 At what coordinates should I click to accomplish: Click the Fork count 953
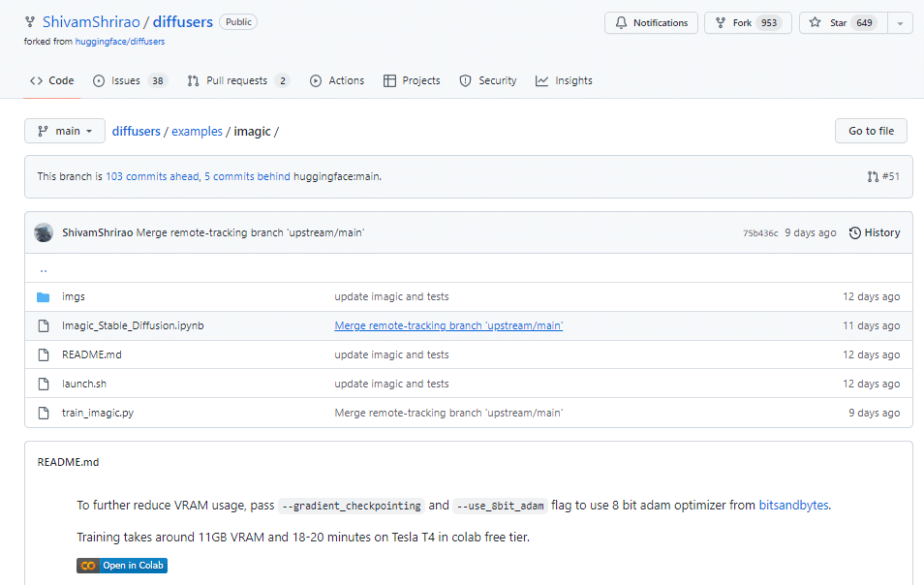768,22
